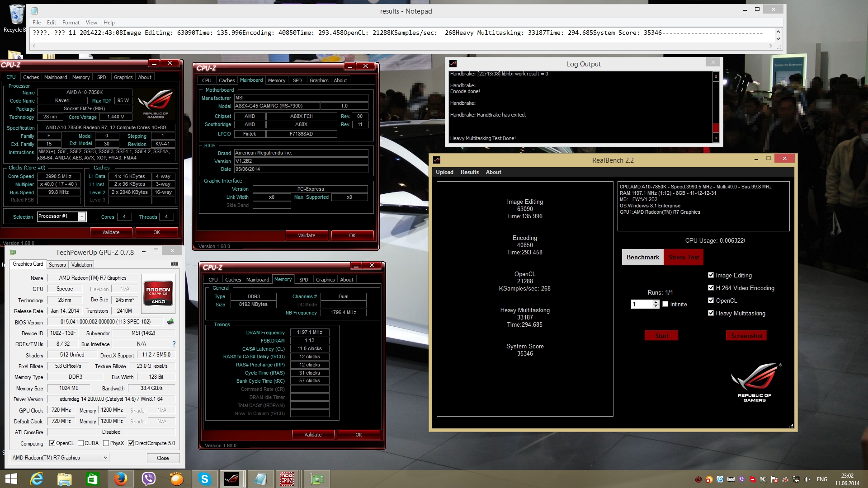Click OK in Mainboard CPU-Z window
Image resolution: width=868 pixels, height=488 pixels.
(352, 235)
